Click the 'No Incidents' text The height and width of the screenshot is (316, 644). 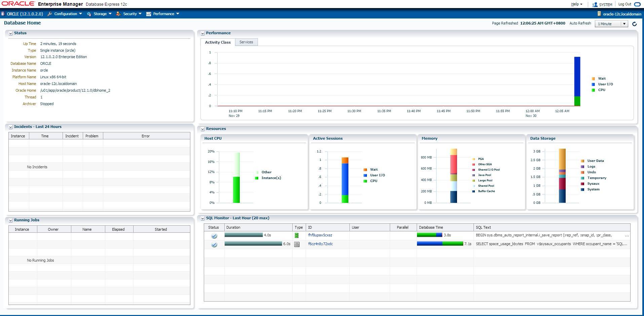37,167
